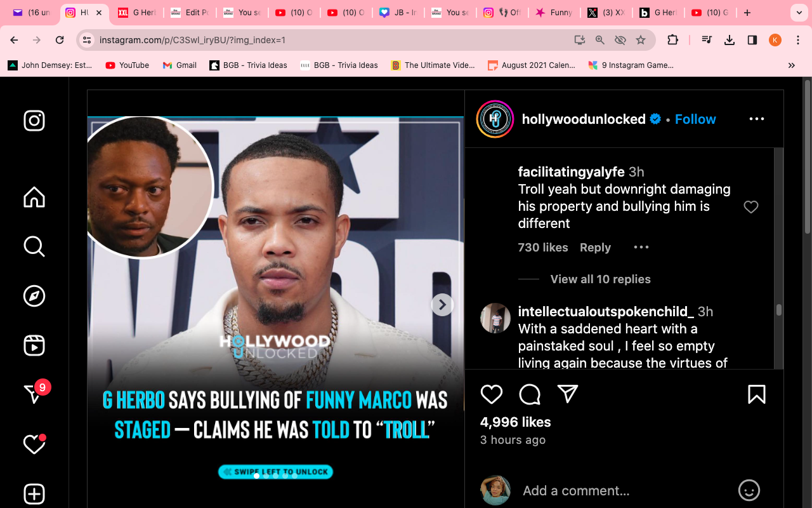This screenshot has width=812, height=508.
Task: Switch to the X (3) XX tab
Action: [606, 13]
